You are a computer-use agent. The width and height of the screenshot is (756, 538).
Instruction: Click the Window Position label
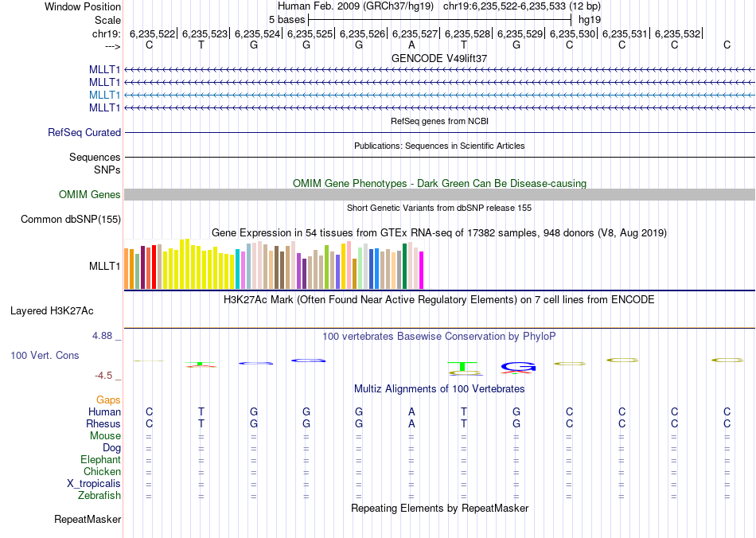[x=83, y=6]
